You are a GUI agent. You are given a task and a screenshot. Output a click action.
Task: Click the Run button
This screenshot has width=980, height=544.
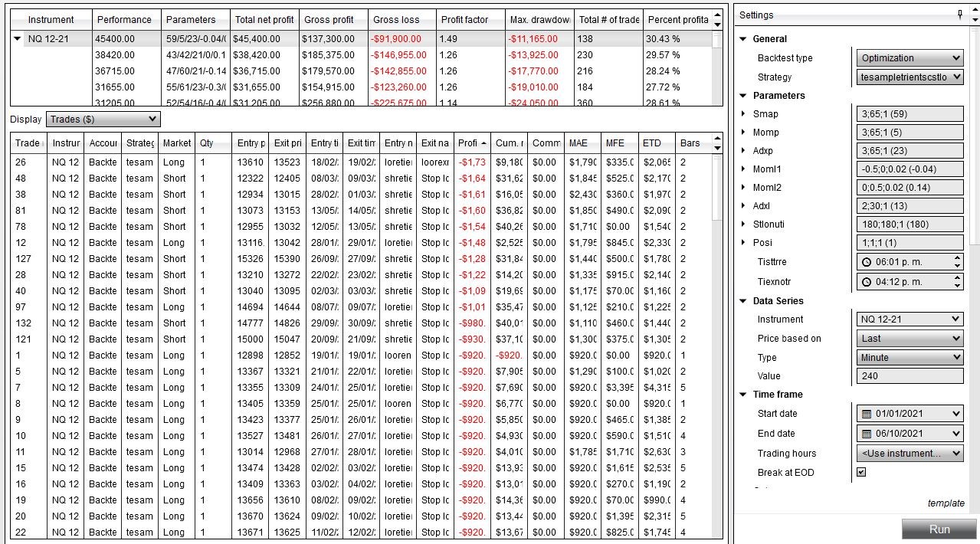coord(940,529)
